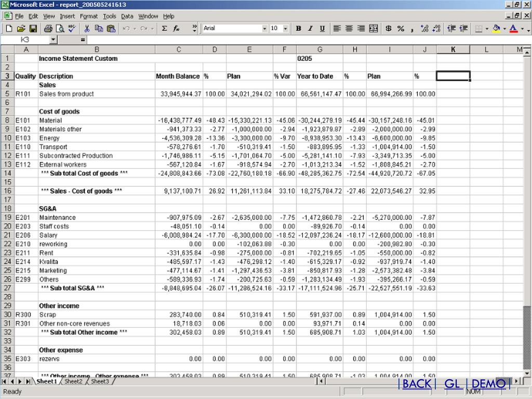
Task: Click the Excel workbook icon beside File
Action: [8, 16]
